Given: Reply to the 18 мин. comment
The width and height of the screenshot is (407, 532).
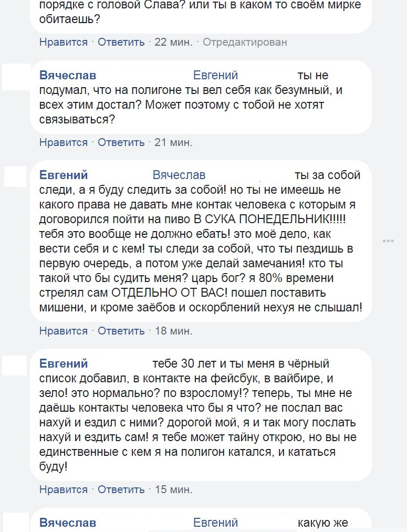Looking at the screenshot, I should tap(121, 331).
